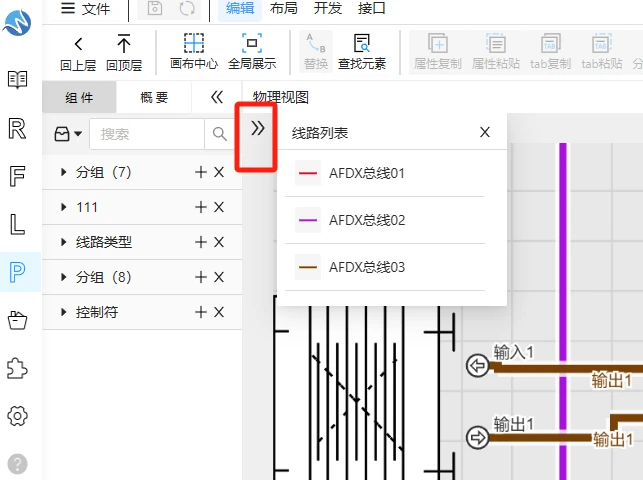Switch to the 概要 panel tab
643x480 pixels.
coord(154,97)
